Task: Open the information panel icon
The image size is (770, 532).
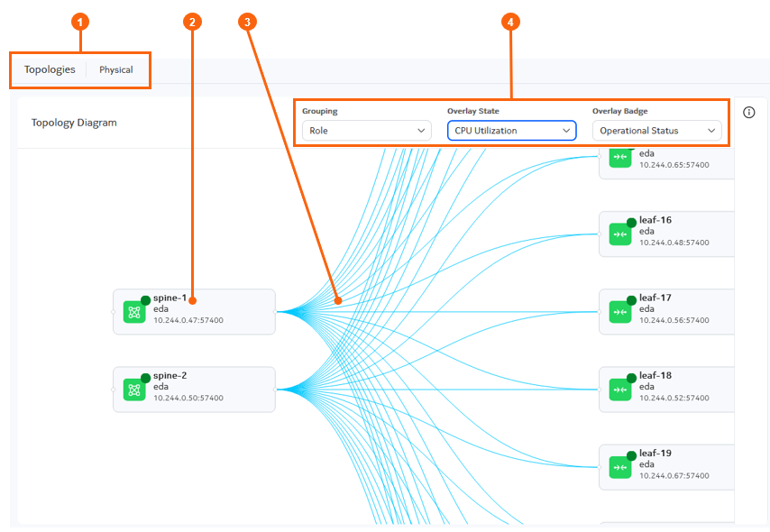Action: [749, 113]
